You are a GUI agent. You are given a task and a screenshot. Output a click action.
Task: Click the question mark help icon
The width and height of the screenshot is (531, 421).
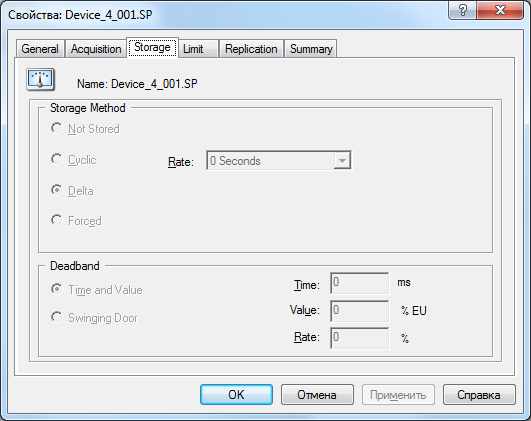pyautogui.click(x=462, y=10)
